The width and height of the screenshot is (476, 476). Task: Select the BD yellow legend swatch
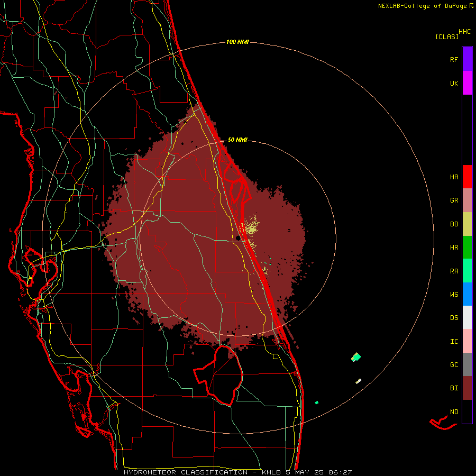[x=467, y=224]
